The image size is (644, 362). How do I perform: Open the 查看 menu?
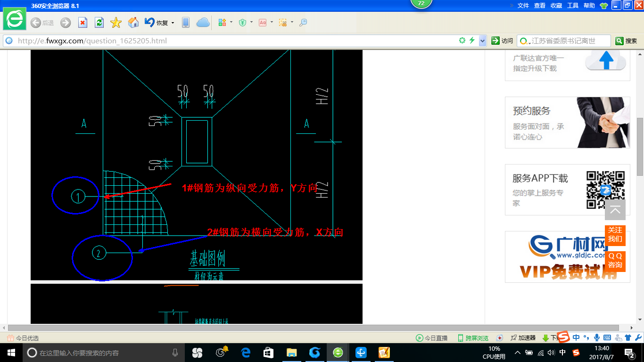tap(540, 6)
